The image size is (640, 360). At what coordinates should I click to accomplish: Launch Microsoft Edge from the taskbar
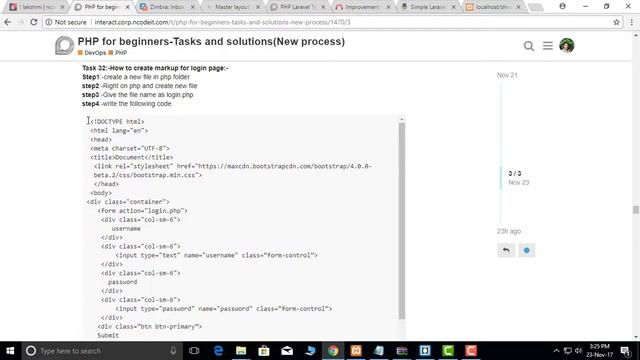pos(218,351)
